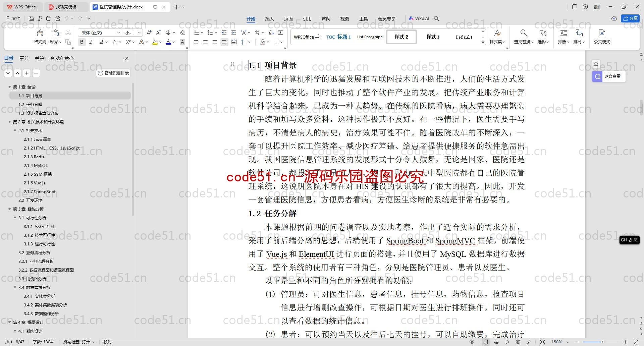Toggle Superscript formatting
The image size is (644, 346).
coord(128,42)
